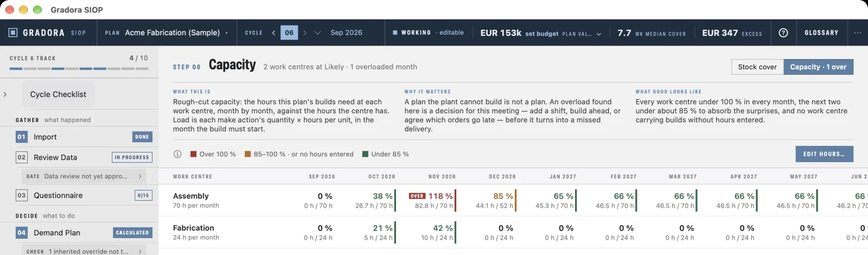Open the Plan dropdown Acme Fabrication (Sample)
Screen dimensions: 868x255
[167, 33]
